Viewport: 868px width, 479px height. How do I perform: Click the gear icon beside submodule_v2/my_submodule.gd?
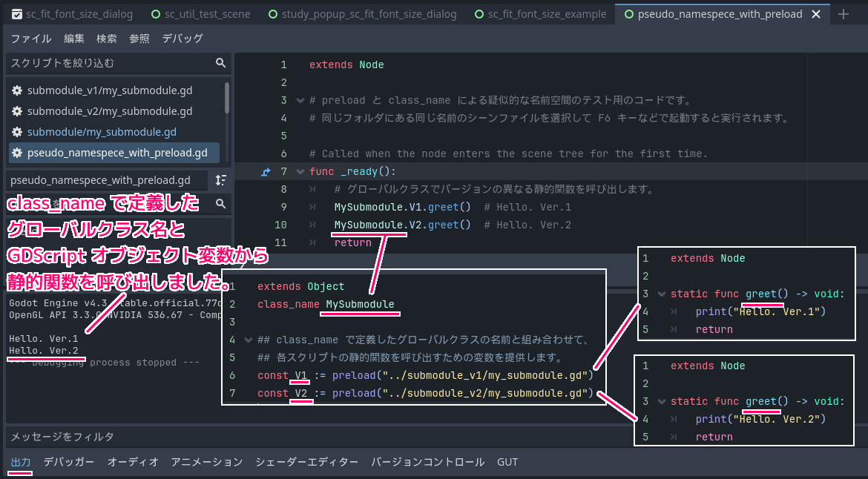17,111
